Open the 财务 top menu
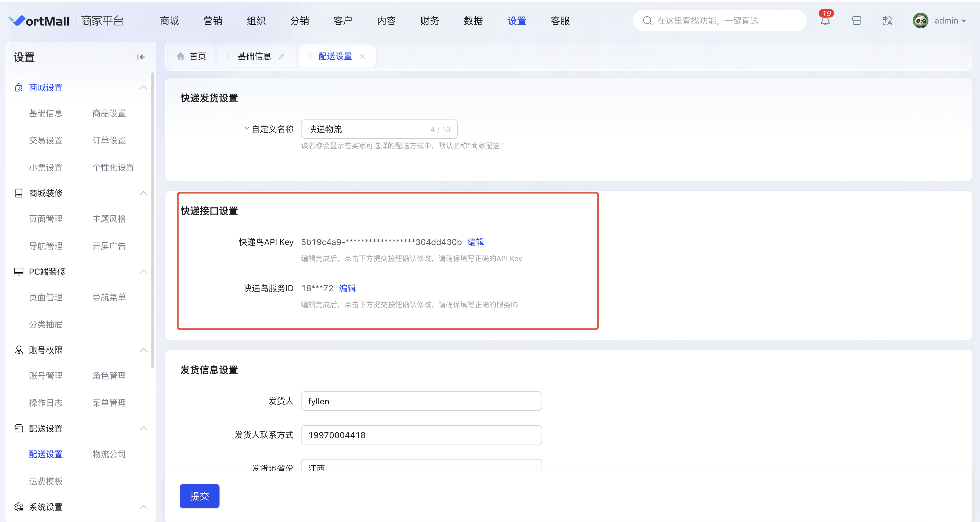The image size is (980, 522). (429, 21)
